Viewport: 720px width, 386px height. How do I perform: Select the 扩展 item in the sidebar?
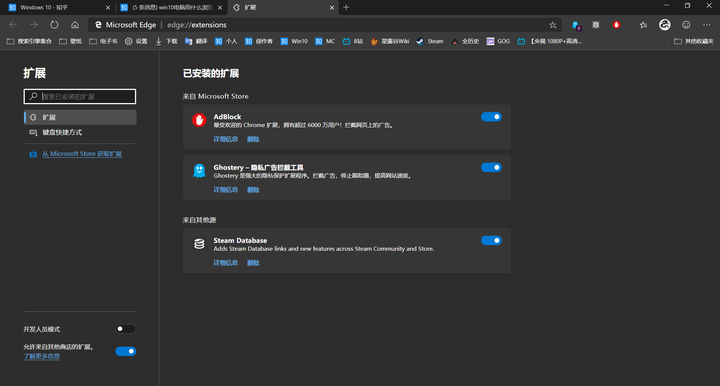(x=80, y=117)
